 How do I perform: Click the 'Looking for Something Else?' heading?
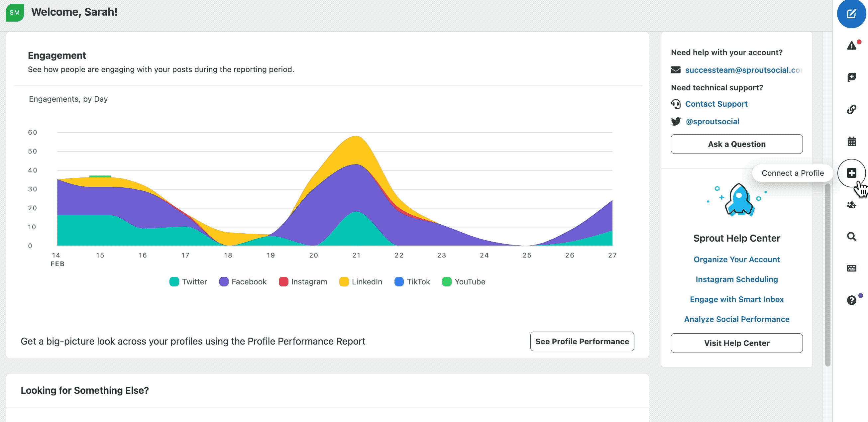[x=85, y=390]
